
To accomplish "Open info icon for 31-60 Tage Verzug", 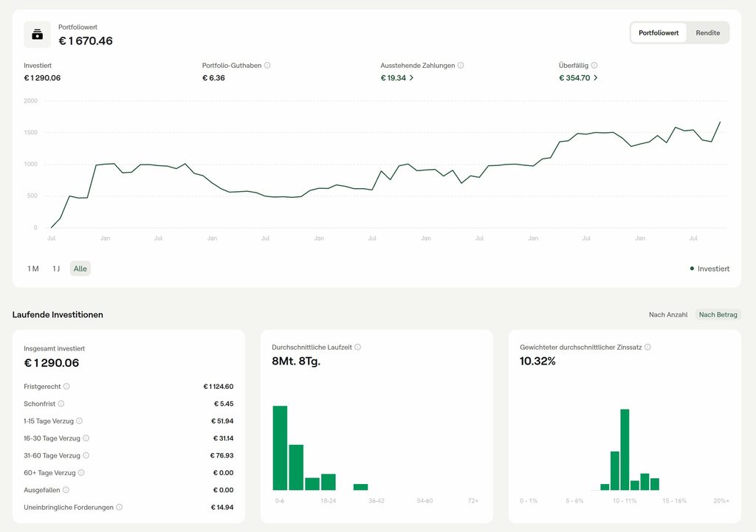I will coord(86,455).
